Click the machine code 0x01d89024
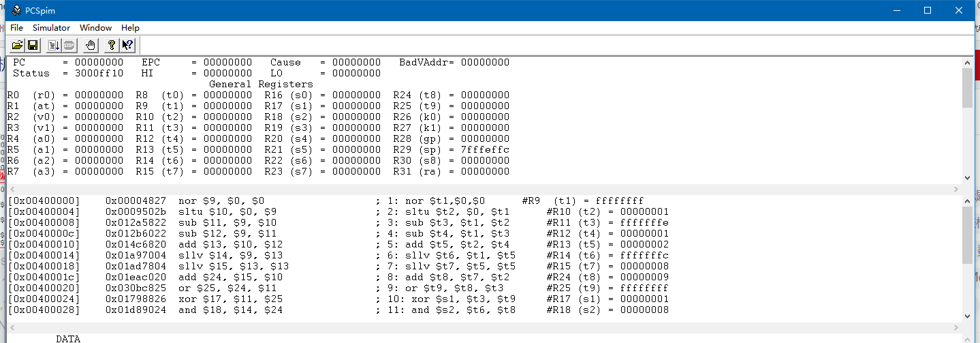980x343 pixels. pos(136,310)
